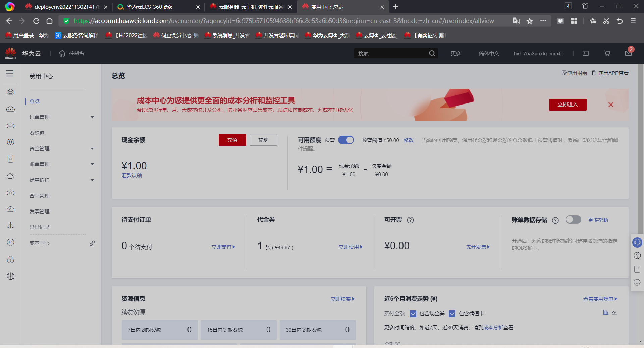The width and height of the screenshot is (644, 348).
Task: Click the 立即使用 voucher link
Action: point(351,247)
